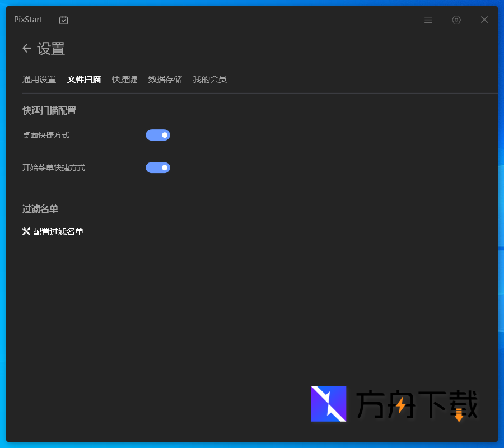
Task: Switch to the 快捷键 tab
Action: tap(124, 79)
